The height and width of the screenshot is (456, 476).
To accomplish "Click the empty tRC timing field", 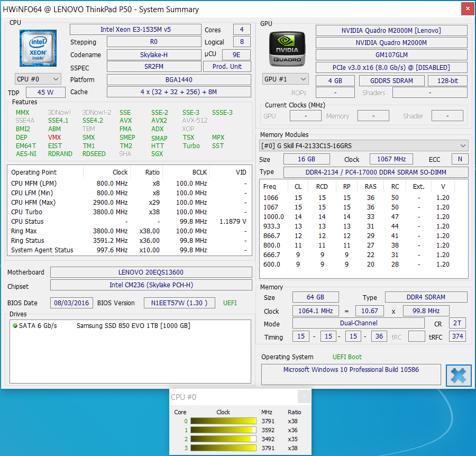I will coord(417,336).
